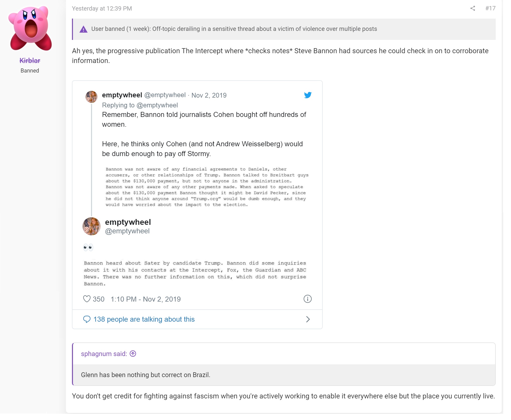Jump to sphagnum's quoted post arrow
Image resolution: width=511 pixels, height=420 pixels.
[x=133, y=354]
